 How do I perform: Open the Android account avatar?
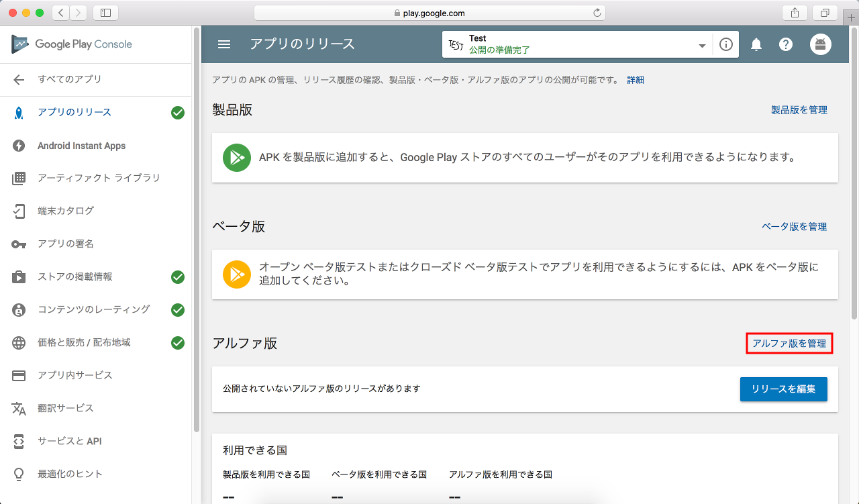click(x=820, y=44)
